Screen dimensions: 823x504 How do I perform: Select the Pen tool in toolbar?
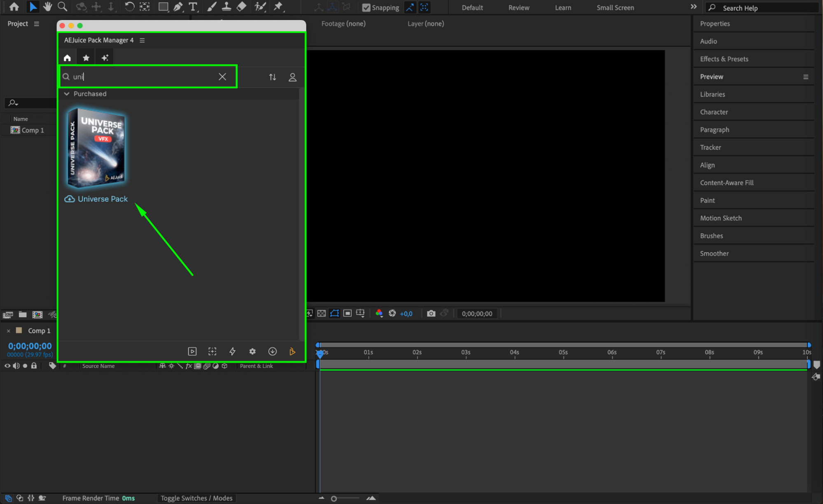coord(178,7)
